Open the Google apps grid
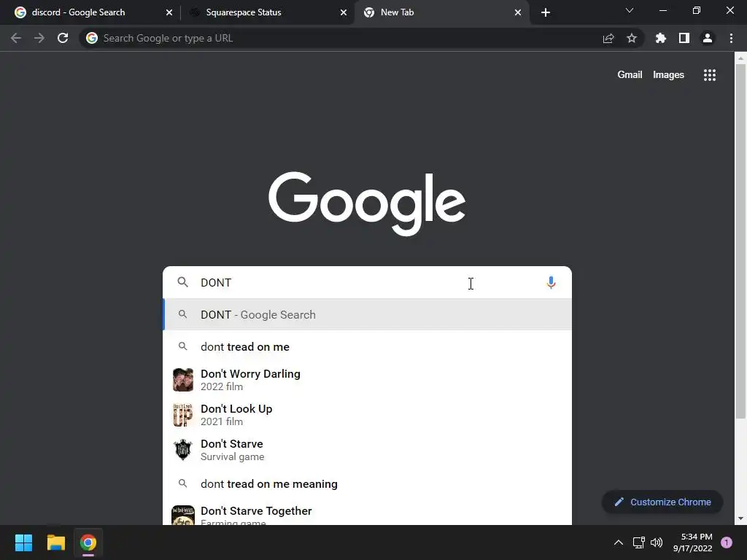The width and height of the screenshot is (747, 560). [710, 75]
